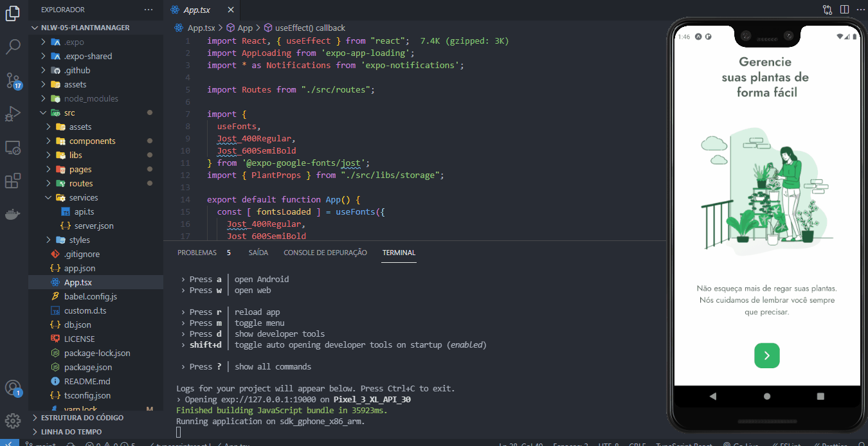This screenshot has width=868, height=446.
Task: Open api.ts file in services
Action: 96,211
